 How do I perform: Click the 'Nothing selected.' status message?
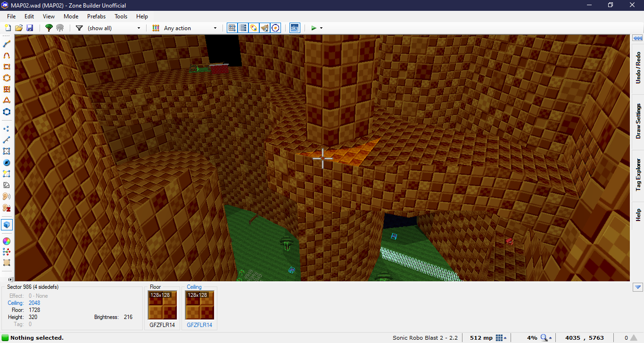(x=37, y=338)
